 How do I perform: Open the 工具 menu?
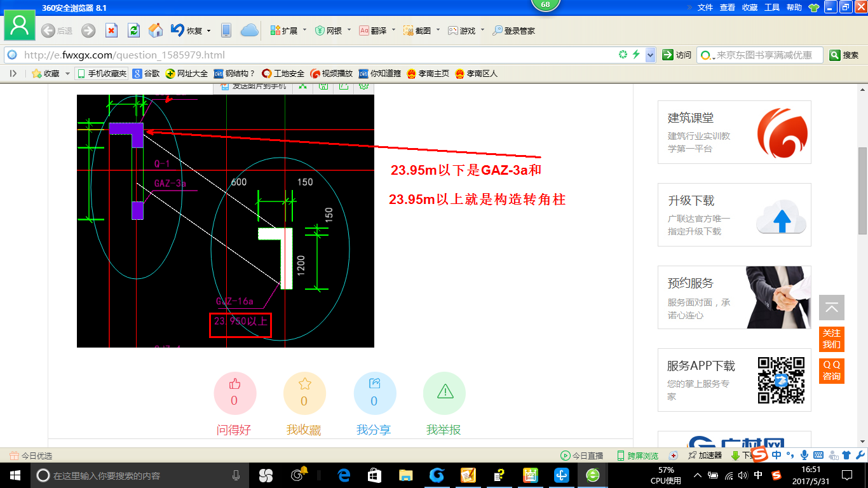(x=772, y=8)
